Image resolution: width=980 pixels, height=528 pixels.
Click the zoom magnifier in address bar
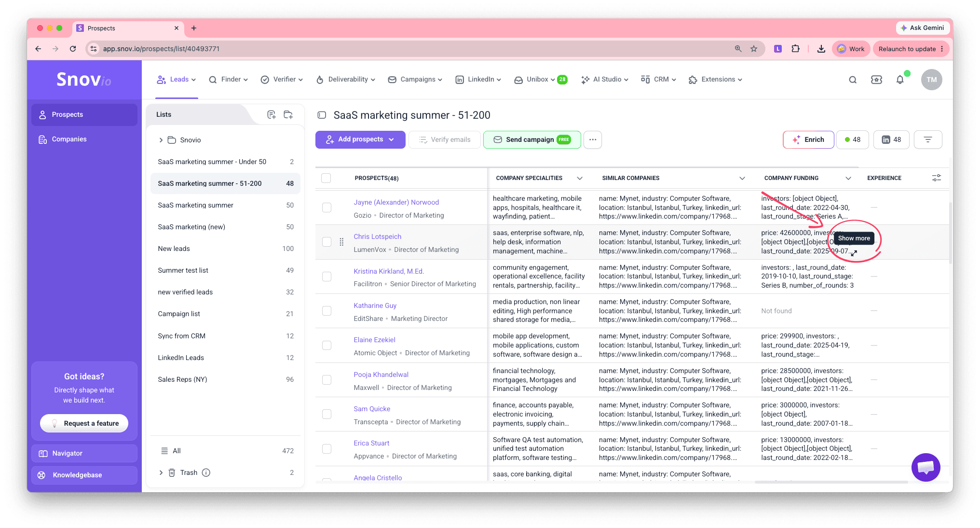[738, 49]
